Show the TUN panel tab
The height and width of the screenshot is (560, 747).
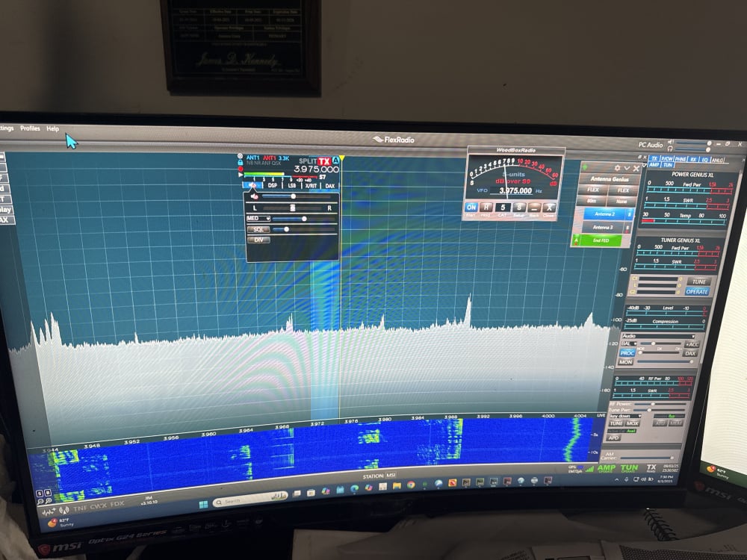pos(668,165)
